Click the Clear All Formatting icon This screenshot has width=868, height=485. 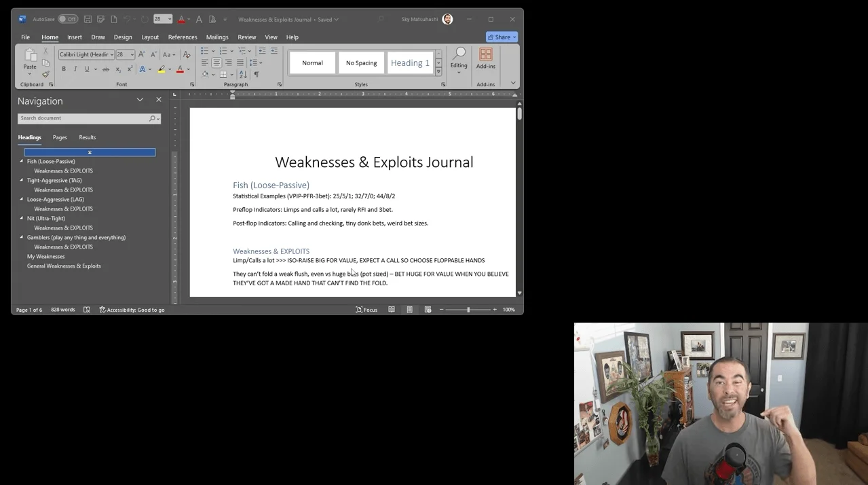187,54
